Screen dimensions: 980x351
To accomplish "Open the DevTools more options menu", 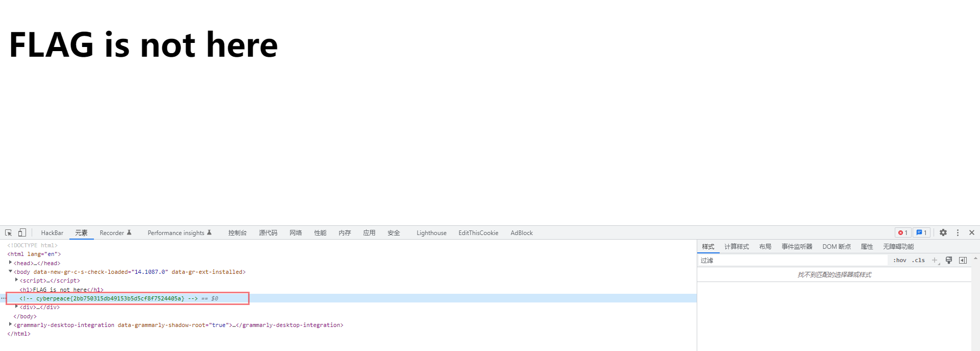I will [958, 232].
